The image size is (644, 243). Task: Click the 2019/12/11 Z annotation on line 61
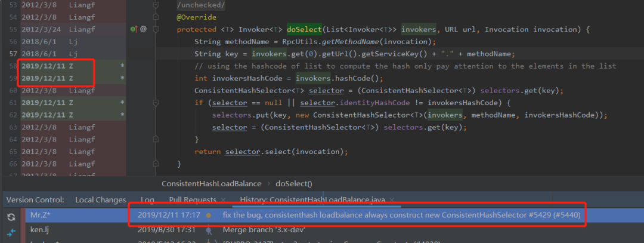(x=47, y=102)
